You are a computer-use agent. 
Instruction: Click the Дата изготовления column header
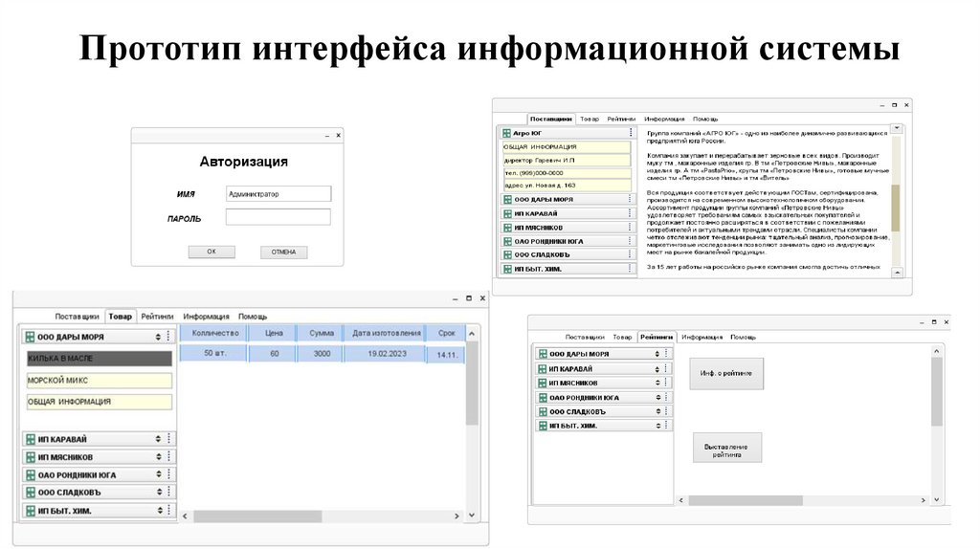click(x=387, y=333)
